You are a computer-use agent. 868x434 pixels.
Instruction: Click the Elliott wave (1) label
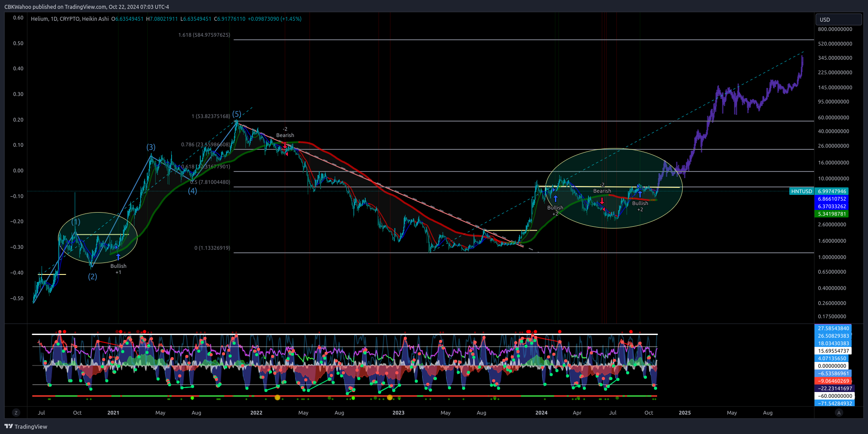point(76,222)
